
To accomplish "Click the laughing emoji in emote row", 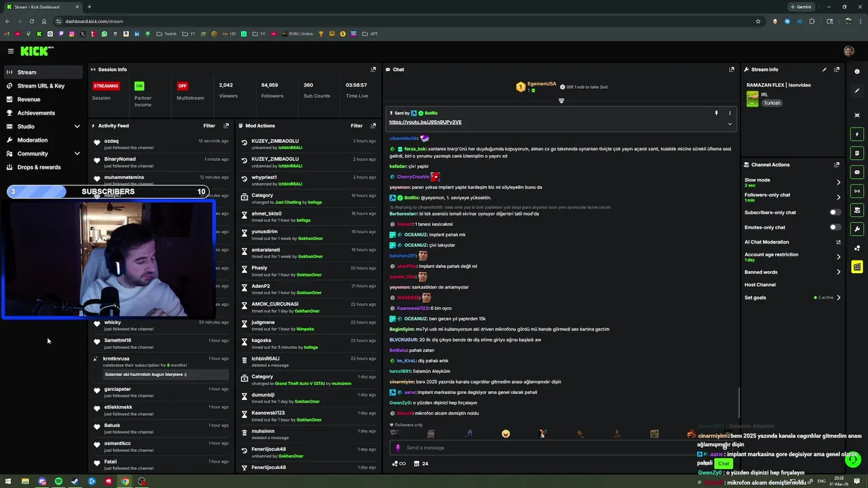I will click(506, 434).
